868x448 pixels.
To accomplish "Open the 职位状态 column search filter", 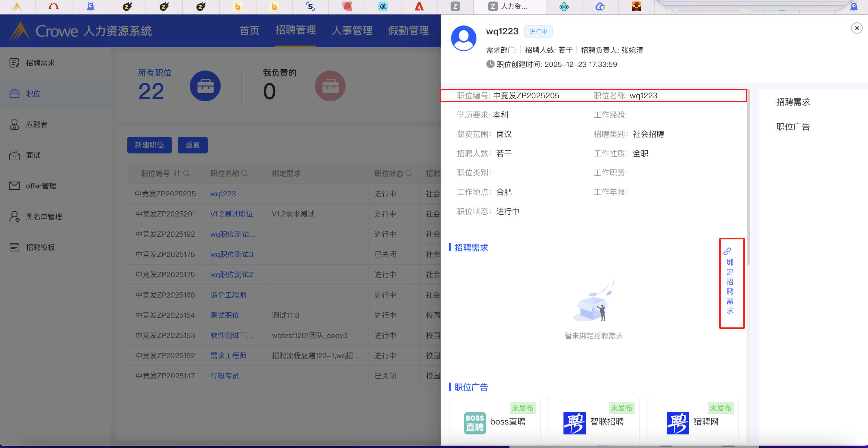I will click(408, 173).
